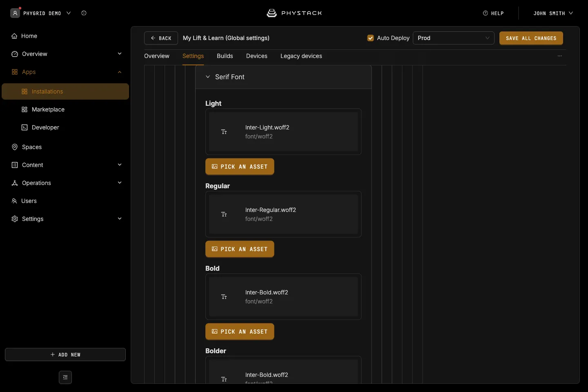588x392 pixels.
Task: Click the Phystack logo in header
Action: coord(294,13)
